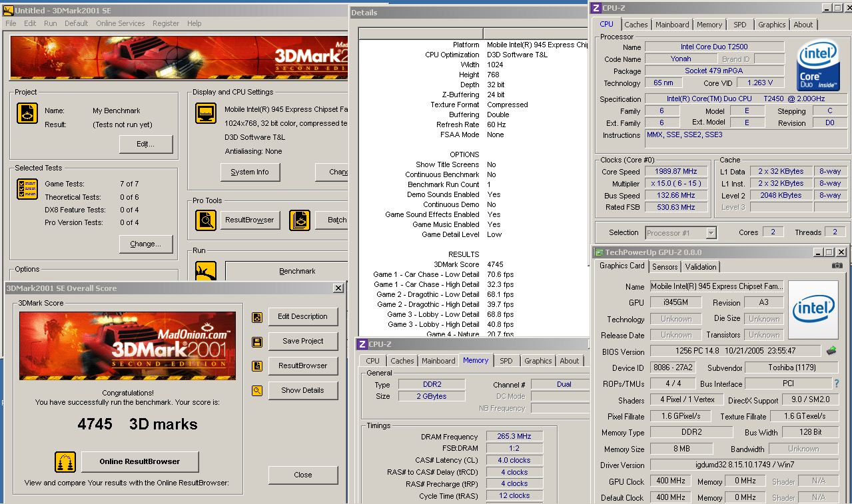Click the Specification field in CPU-Z

745,99
